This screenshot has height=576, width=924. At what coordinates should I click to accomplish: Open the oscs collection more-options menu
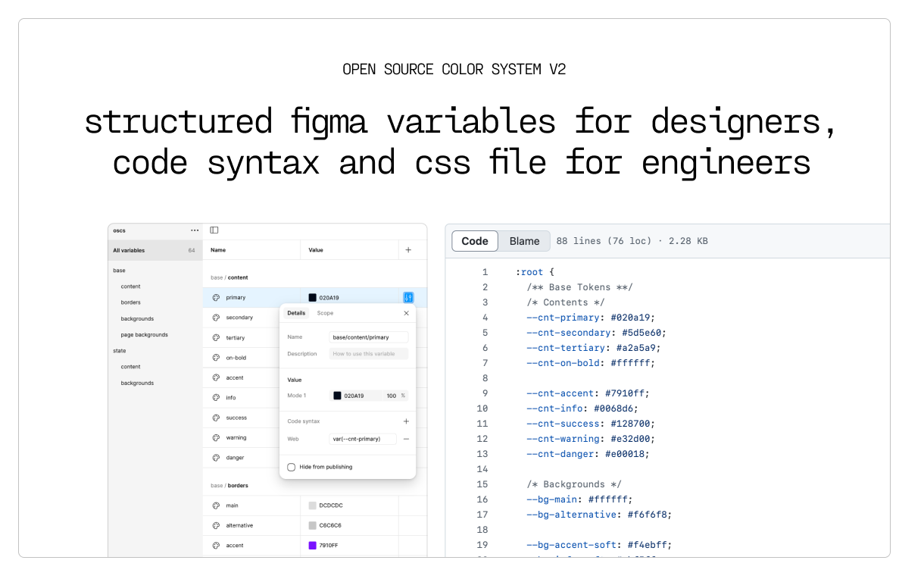[195, 230]
